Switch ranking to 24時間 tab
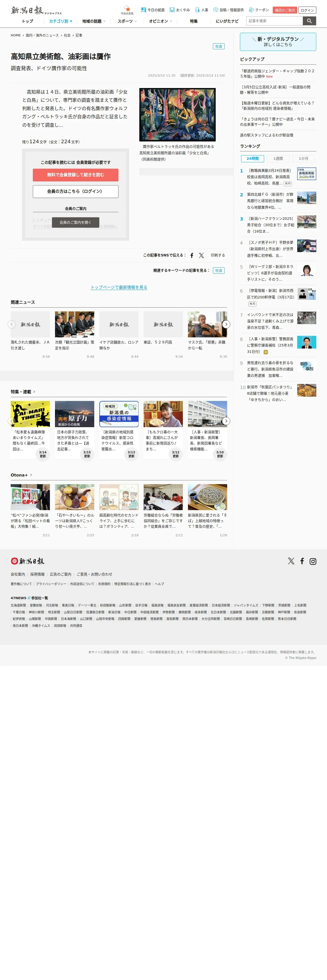This screenshot has width=327, height=980. [x=252, y=159]
